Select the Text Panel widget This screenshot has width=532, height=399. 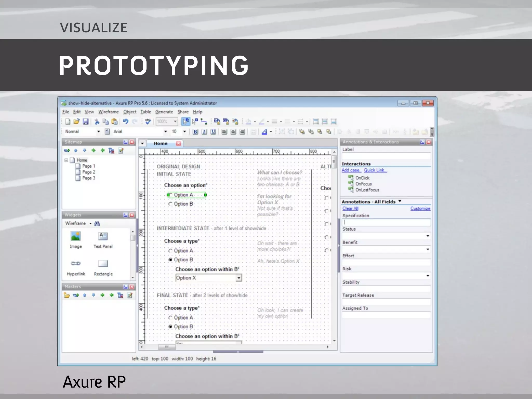[103, 240]
